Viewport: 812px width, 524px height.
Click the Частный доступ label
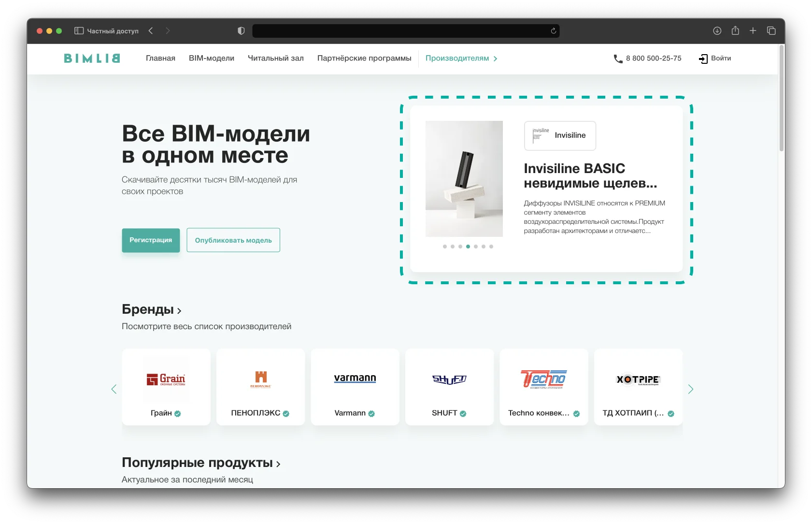113,31
